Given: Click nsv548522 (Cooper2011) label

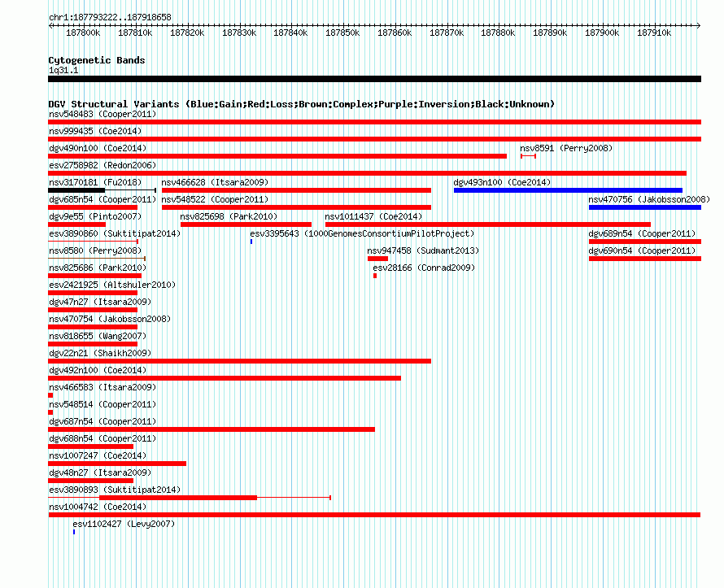Looking at the screenshot, I should pos(215,199).
